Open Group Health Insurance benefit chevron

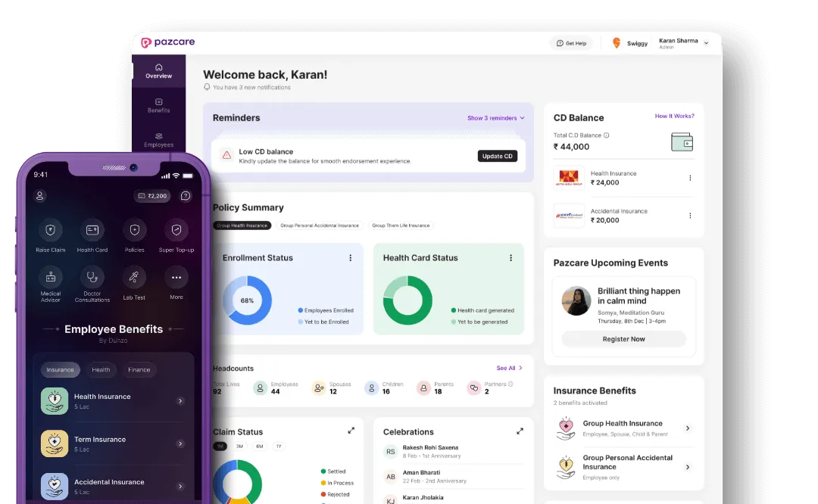pyautogui.click(x=688, y=428)
